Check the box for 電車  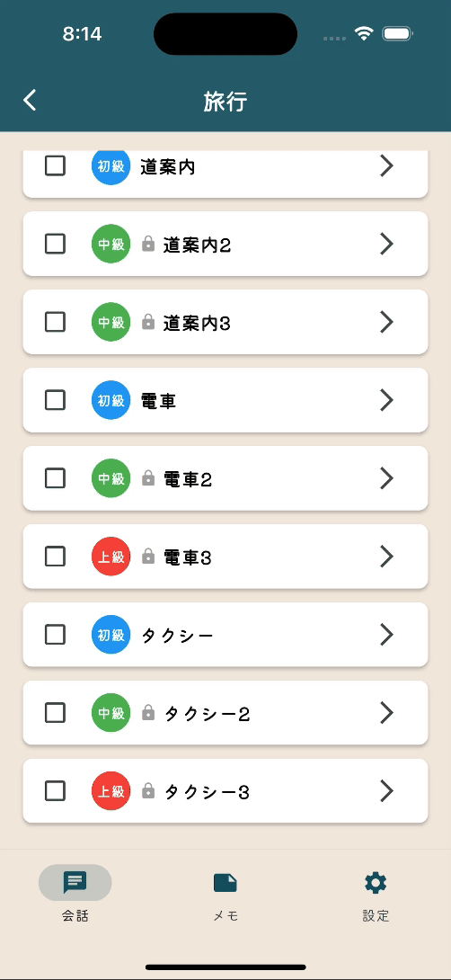[55, 400]
